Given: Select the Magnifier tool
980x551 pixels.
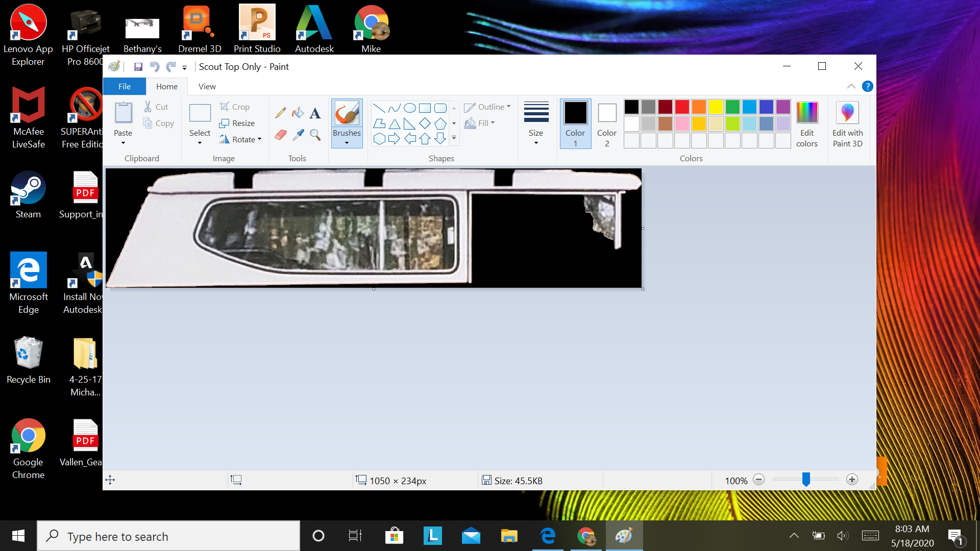Looking at the screenshot, I should click(x=315, y=135).
